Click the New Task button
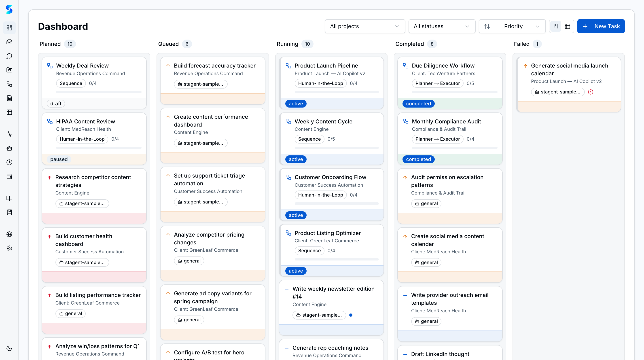644x360 pixels. pyautogui.click(x=601, y=26)
